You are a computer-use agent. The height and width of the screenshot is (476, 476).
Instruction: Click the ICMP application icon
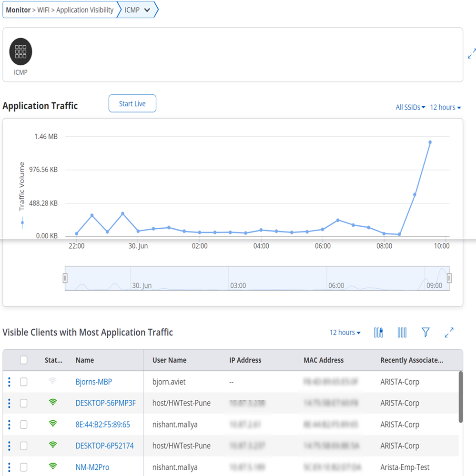coord(20,51)
